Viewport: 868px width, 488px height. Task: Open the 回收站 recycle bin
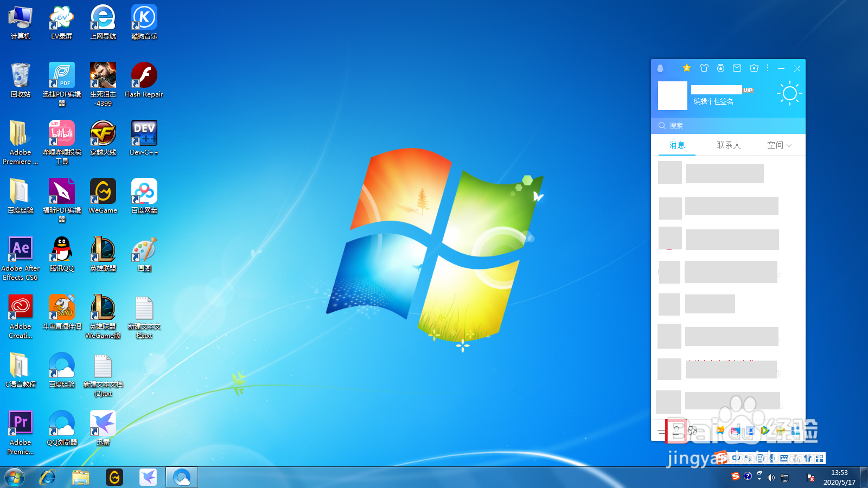[x=21, y=80]
